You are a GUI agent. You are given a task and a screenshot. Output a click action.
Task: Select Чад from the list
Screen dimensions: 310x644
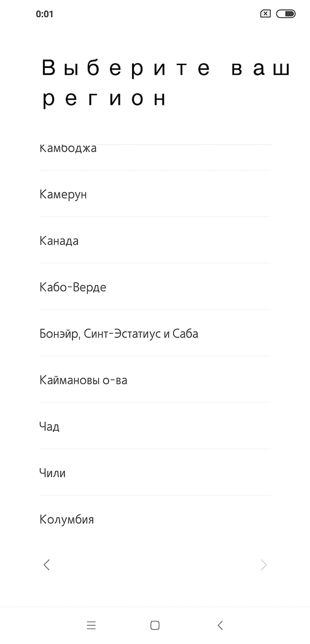[155, 426]
